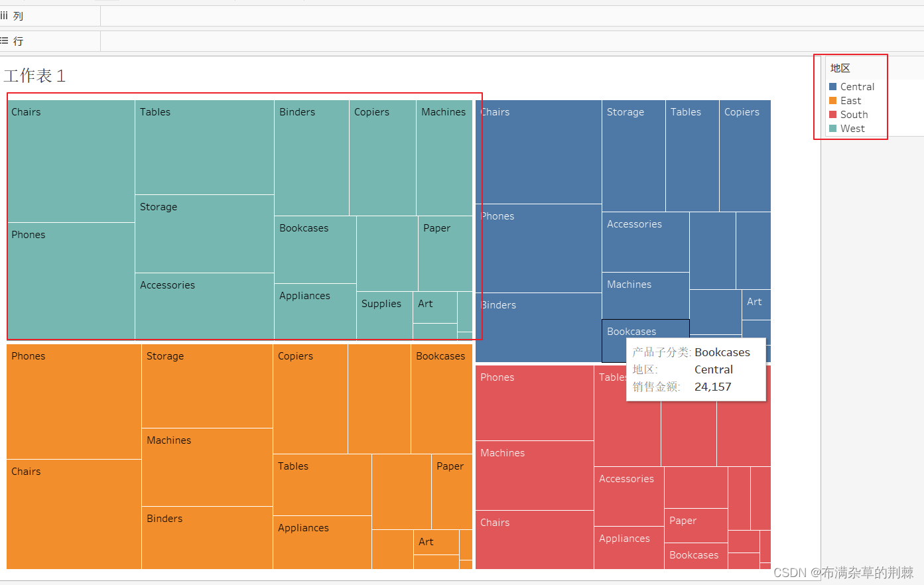
Task: Select the East Phones tile
Action: 74,401
